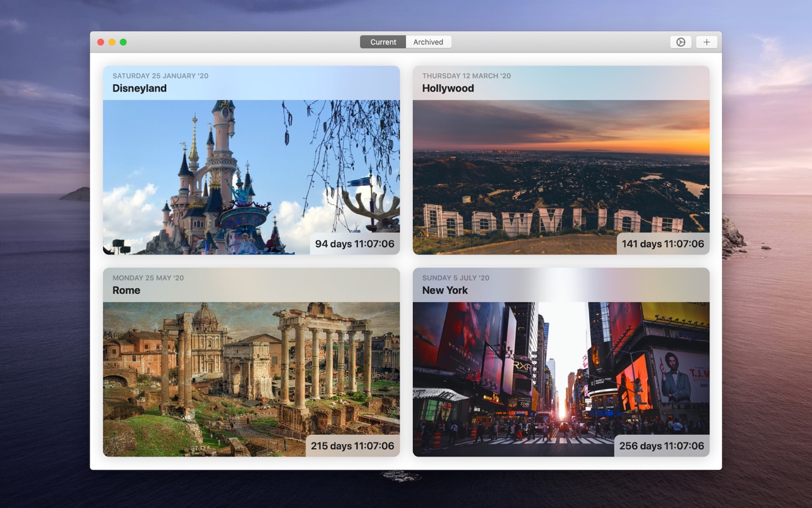Click the date "THURSDAY 12 MARCH '20"
The height and width of the screenshot is (508, 812).
(467, 76)
